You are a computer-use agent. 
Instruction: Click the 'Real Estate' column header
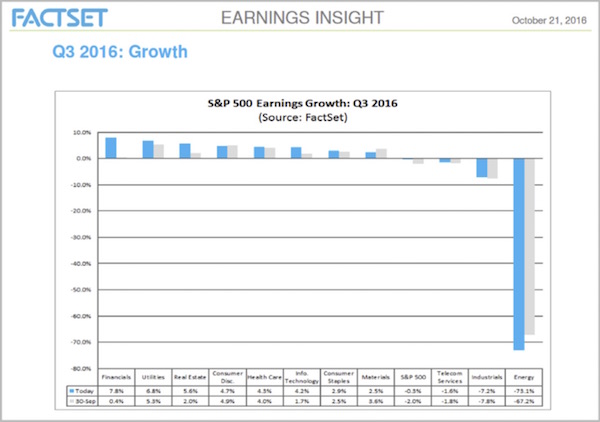coord(190,377)
